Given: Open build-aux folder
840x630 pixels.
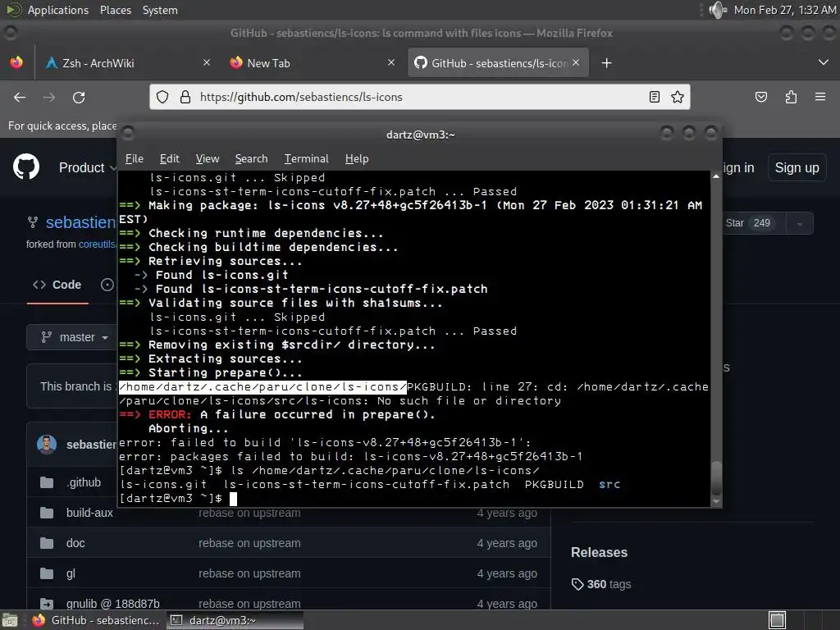Looking at the screenshot, I should pyautogui.click(x=89, y=513).
